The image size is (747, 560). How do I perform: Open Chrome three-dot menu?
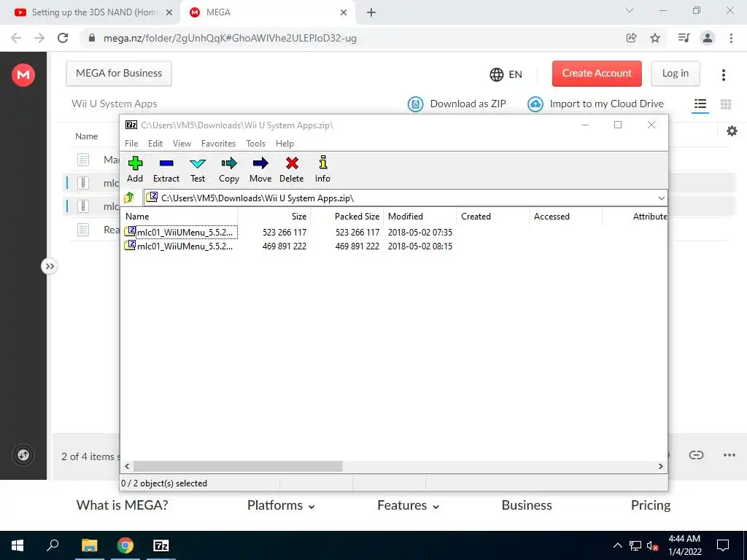point(731,38)
